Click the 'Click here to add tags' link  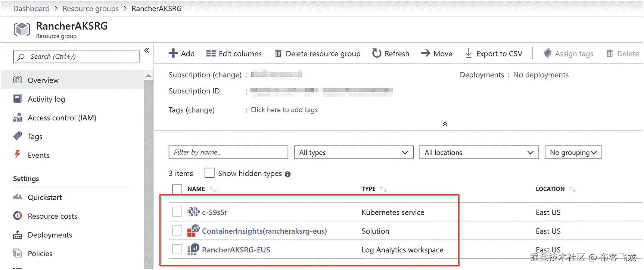pos(284,110)
